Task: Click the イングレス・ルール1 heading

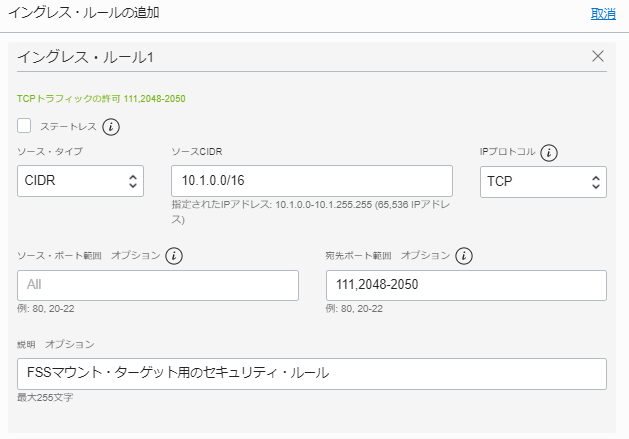Action: [x=85, y=57]
